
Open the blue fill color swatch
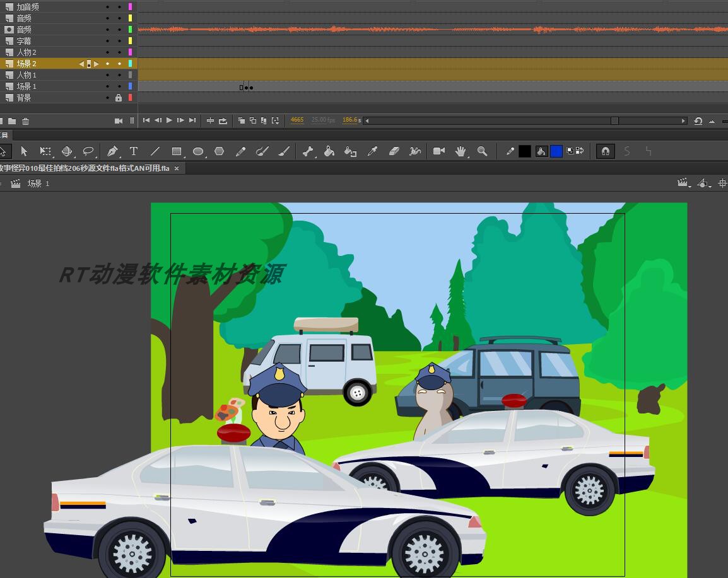pyautogui.click(x=556, y=151)
